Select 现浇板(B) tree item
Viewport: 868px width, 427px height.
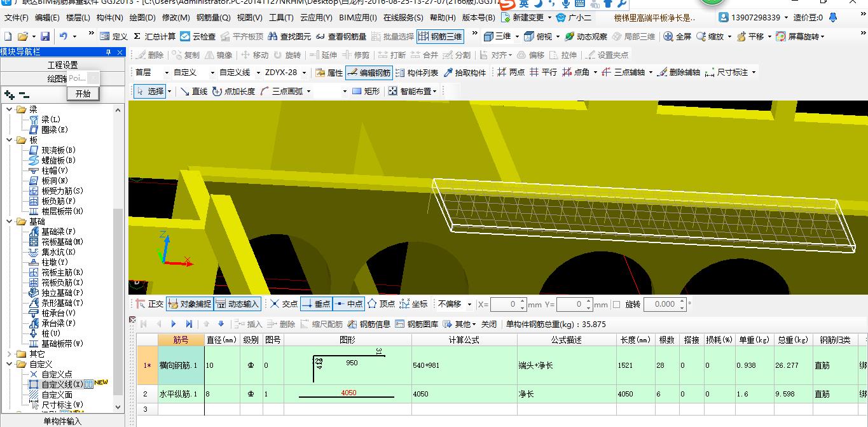point(59,150)
